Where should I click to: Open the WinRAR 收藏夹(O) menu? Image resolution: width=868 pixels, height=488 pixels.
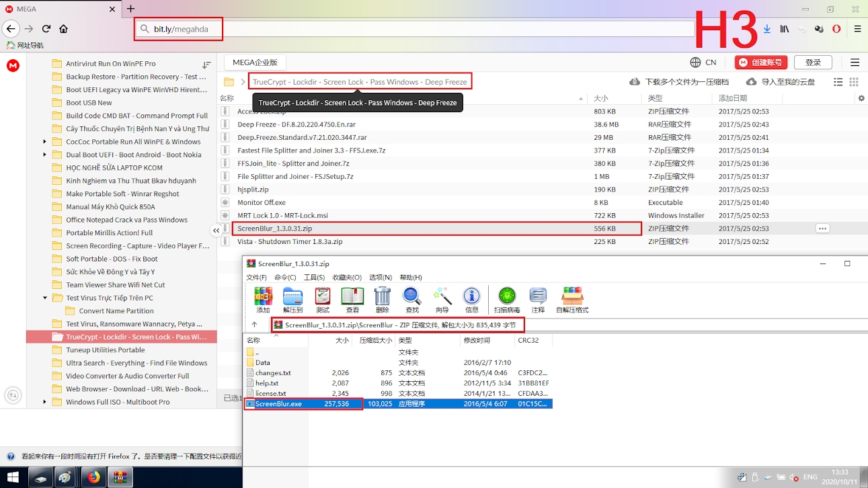[x=347, y=277]
